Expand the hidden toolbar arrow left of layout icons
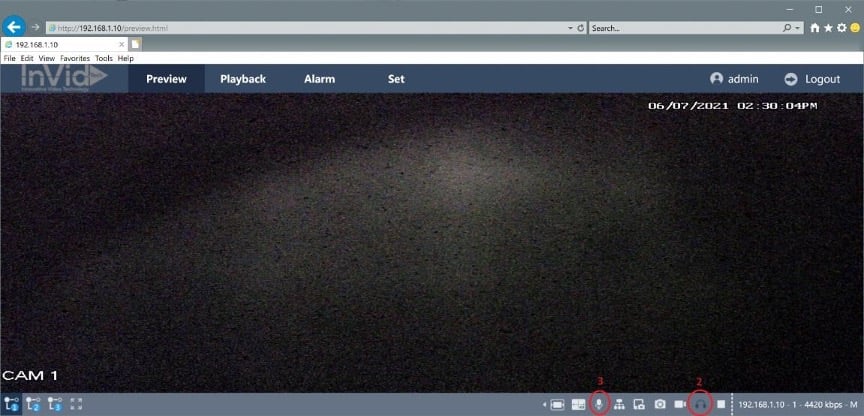864x416 pixels. (x=543, y=404)
